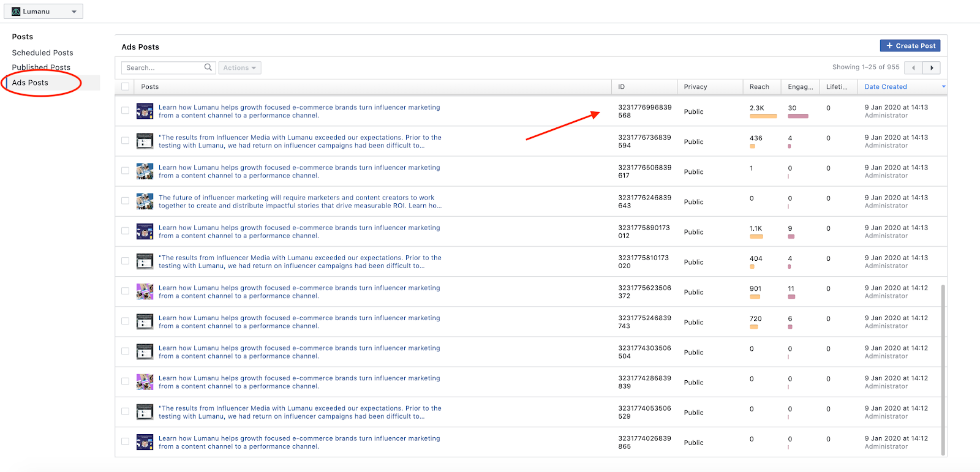Open Scheduled Posts in sidebar
The height and width of the screenshot is (472, 980).
[x=42, y=53]
